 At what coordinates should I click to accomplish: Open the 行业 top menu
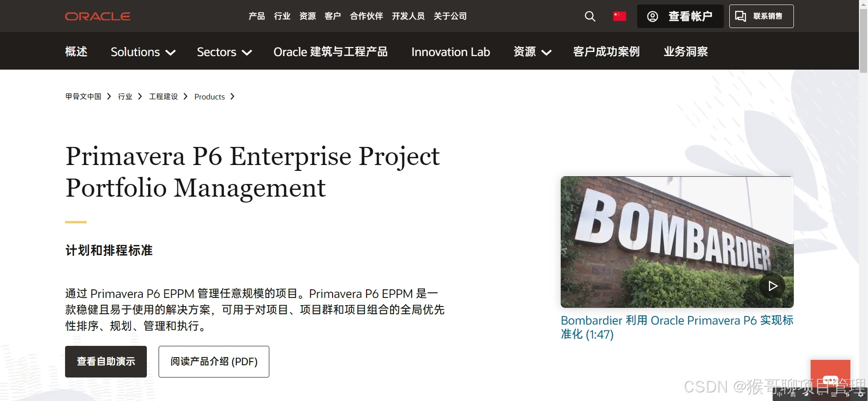(282, 16)
